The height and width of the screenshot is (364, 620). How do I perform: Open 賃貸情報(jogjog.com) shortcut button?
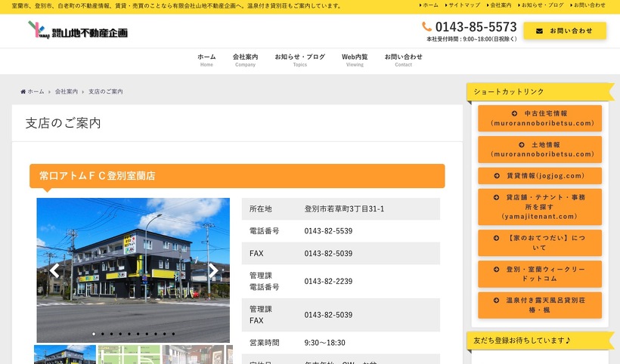[x=540, y=176]
